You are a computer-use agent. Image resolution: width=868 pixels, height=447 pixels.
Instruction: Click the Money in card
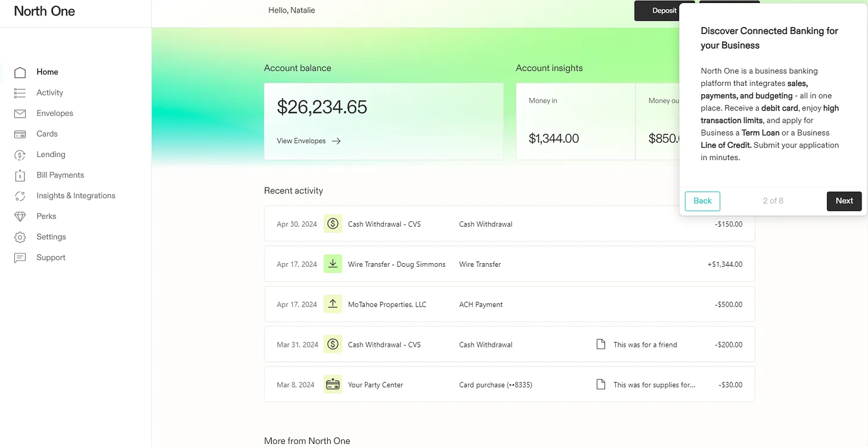(575, 122)
